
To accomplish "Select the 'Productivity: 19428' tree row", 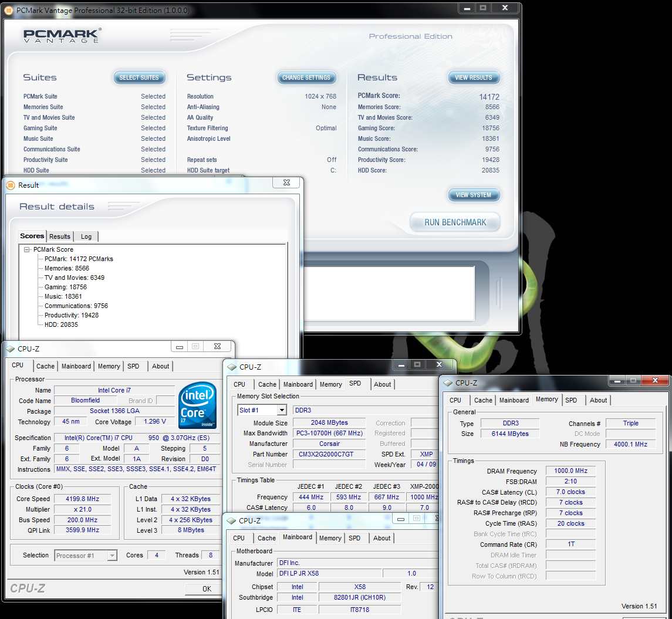I will click(x=72, y=315).
